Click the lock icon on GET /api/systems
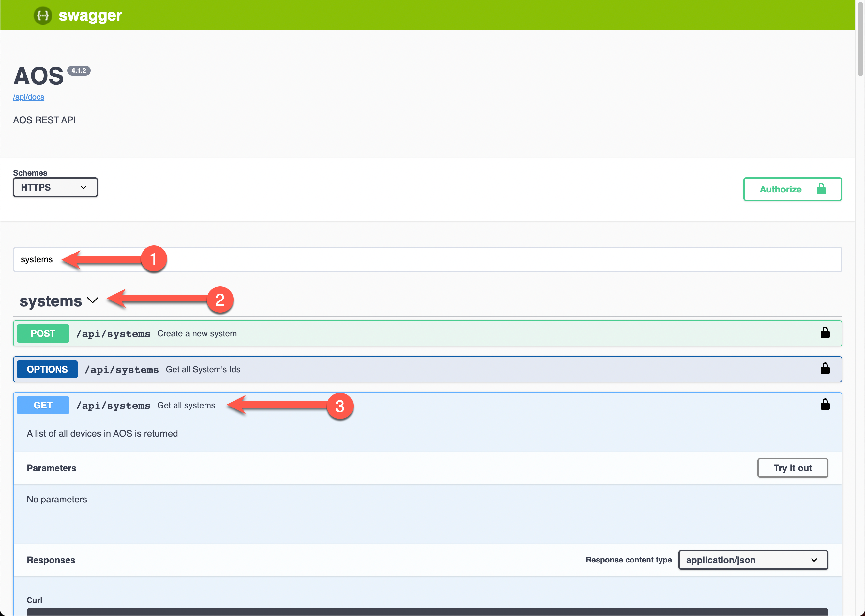Image resolution: width=865 pixels, height=616 pixels. [825, 405]
